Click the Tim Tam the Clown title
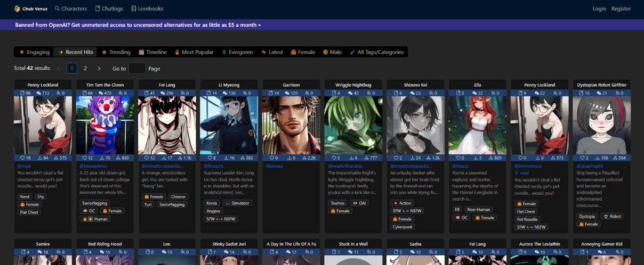Viewport: 644px width, 265px height. pos(105,85)
